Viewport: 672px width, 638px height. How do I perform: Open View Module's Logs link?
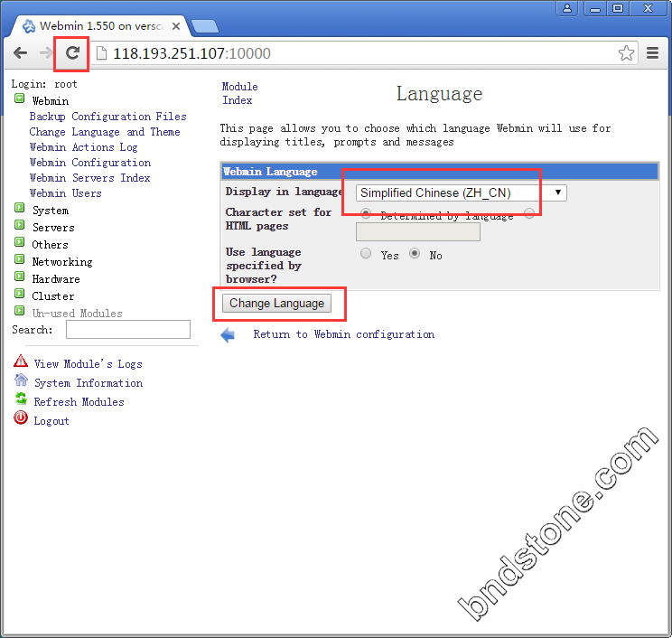pos(89,364)
